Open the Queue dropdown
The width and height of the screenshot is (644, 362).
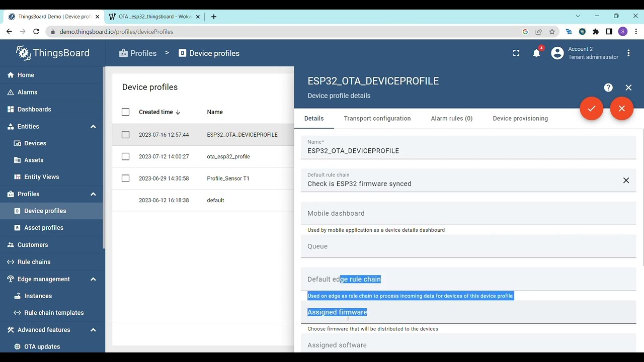[468, 246]
